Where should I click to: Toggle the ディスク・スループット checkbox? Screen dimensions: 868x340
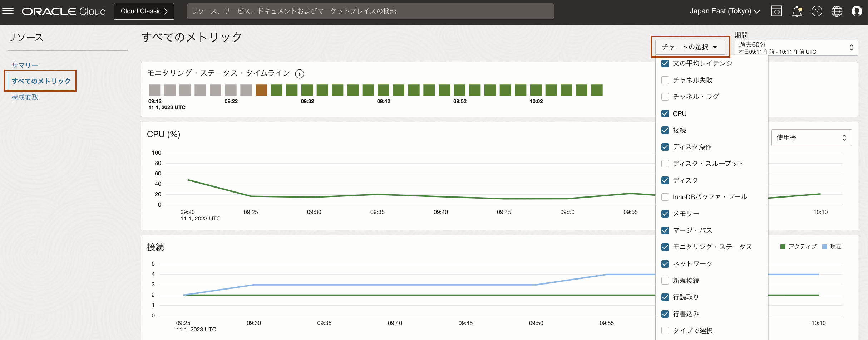665,164
